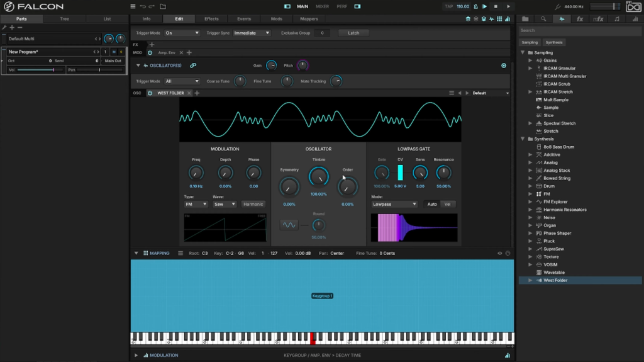
Task: Open the Wave Saw dropdown
Action: click(x=225, y=204)
